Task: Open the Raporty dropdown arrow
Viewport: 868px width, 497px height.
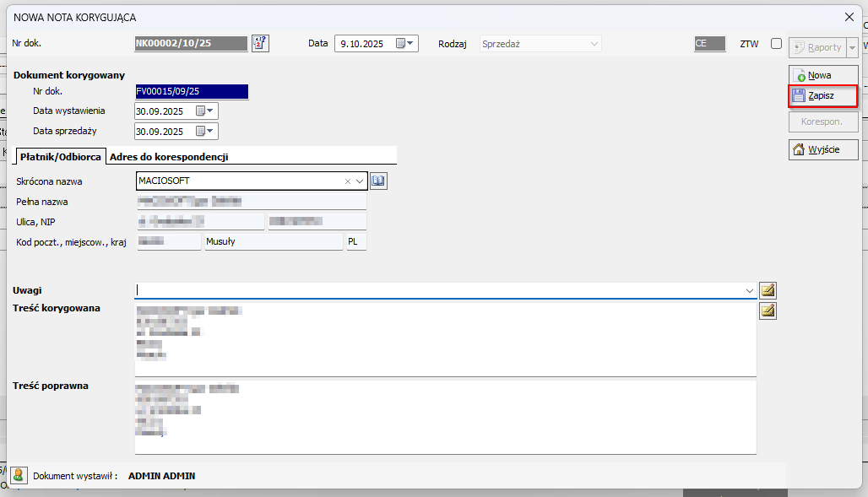Action: [x=853, y=48]
